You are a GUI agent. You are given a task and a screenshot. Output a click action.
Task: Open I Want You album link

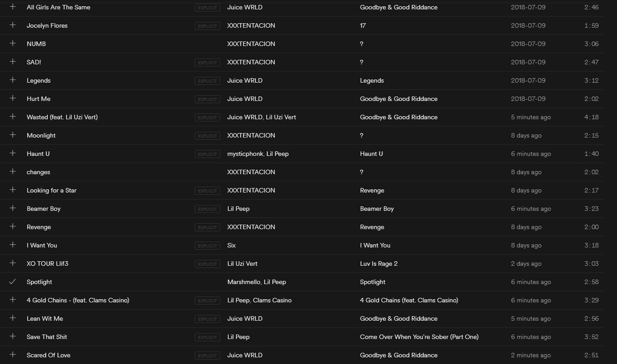click(x=375, y=245)
